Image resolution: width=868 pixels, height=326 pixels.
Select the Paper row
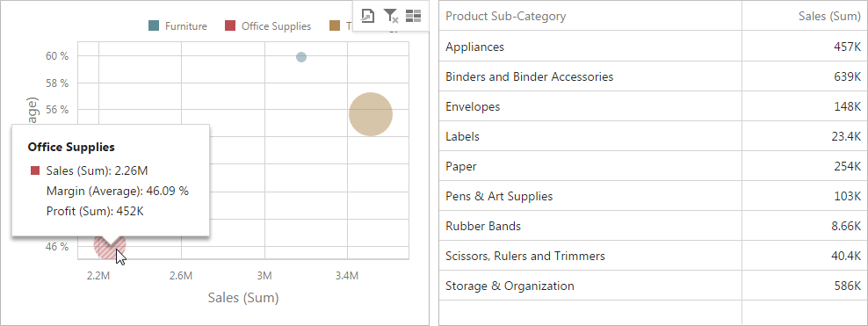(x=654, y=166)
